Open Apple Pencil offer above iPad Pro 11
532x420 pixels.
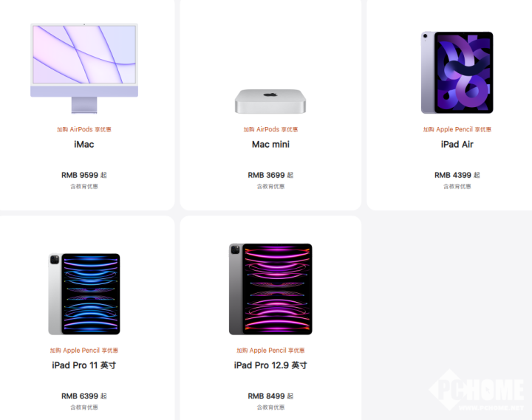84,351
